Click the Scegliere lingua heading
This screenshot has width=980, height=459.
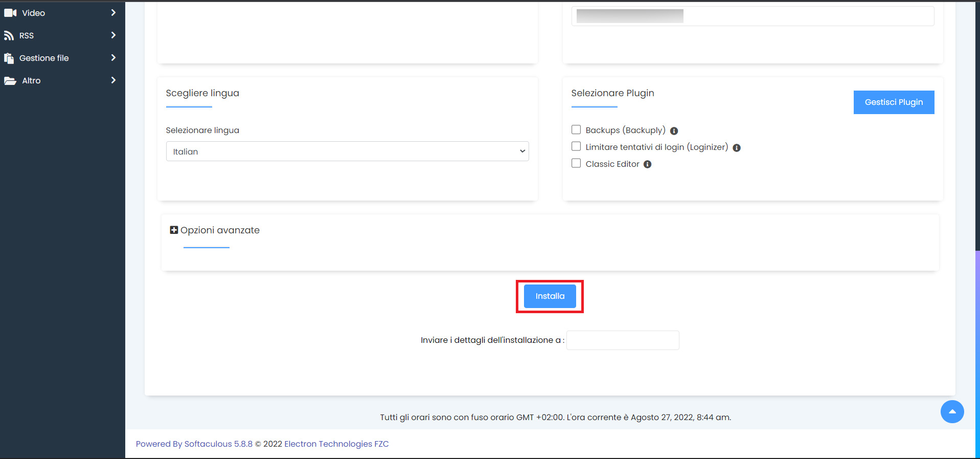202,93
